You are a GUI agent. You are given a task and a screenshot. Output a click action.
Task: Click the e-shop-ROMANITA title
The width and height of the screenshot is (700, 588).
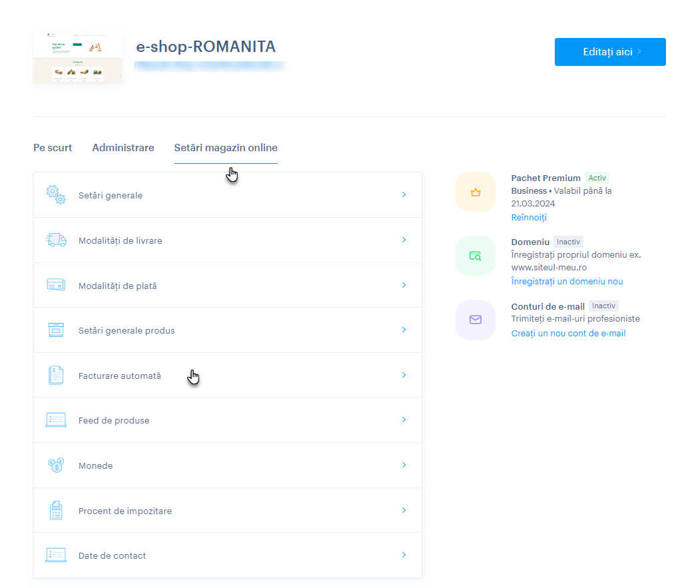coord(206,47)
